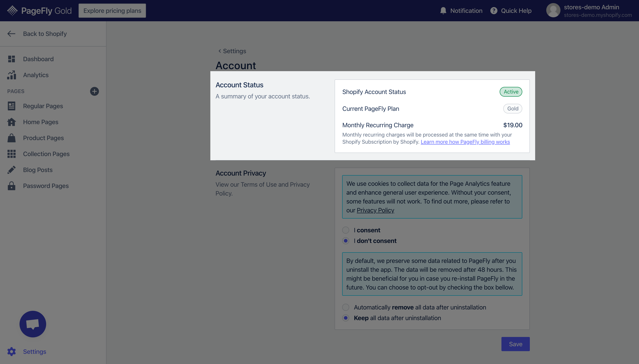
Task: Open the Notification bell icon
Action: point(443,11)
